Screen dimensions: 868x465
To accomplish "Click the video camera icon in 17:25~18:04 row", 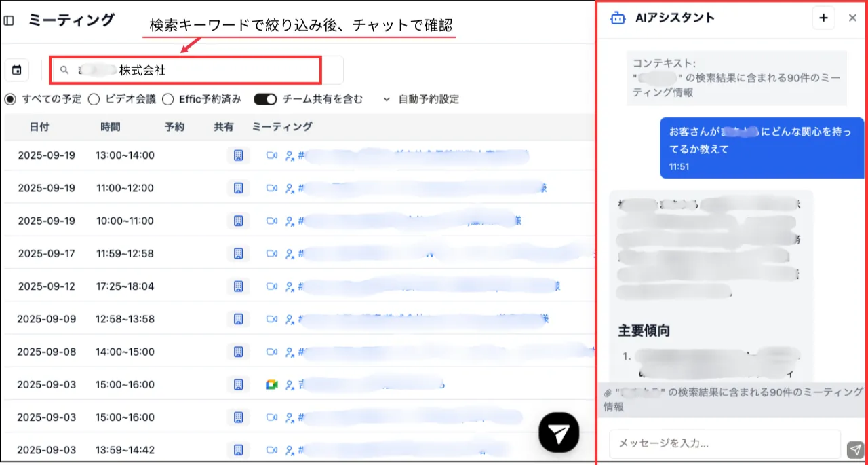I will point(272,286).
